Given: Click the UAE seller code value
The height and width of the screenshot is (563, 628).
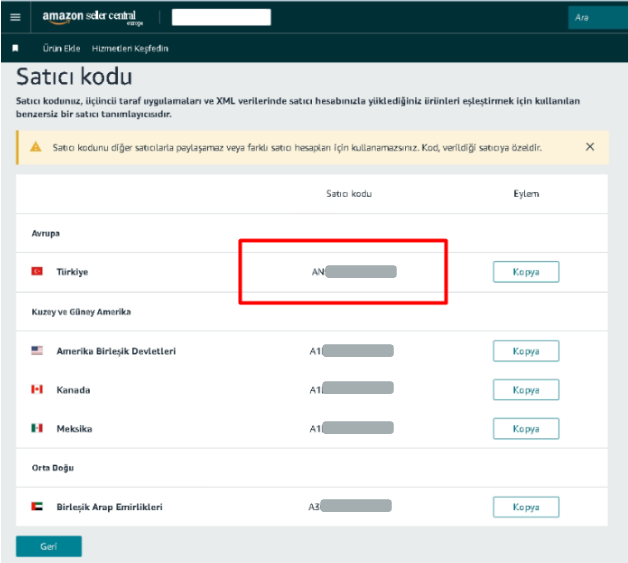Looking at the screenshot, I should click(350, 506).
